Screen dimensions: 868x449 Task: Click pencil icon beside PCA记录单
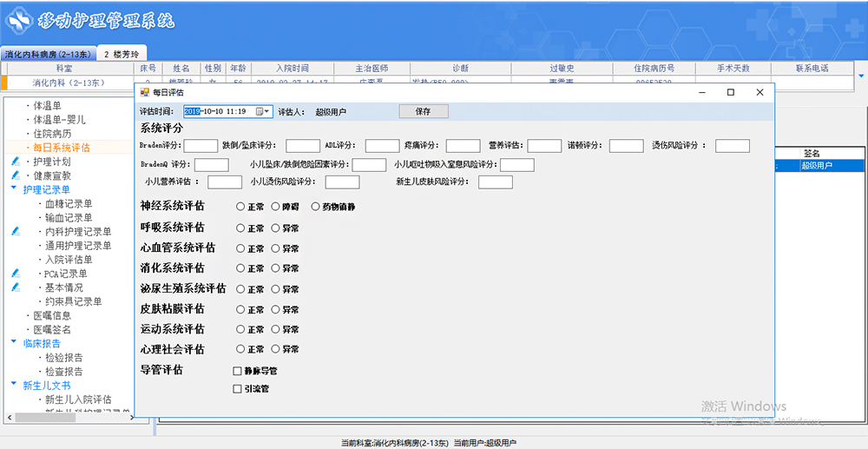click(16, 274)
